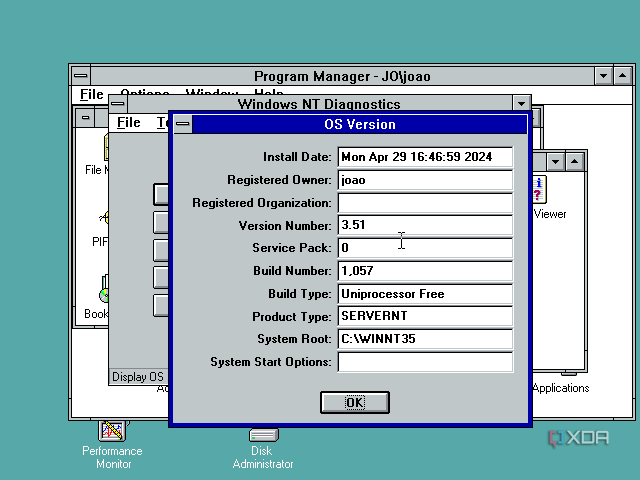Minimize the Windows NT Diagnostics window

click(x=521, y=104)
